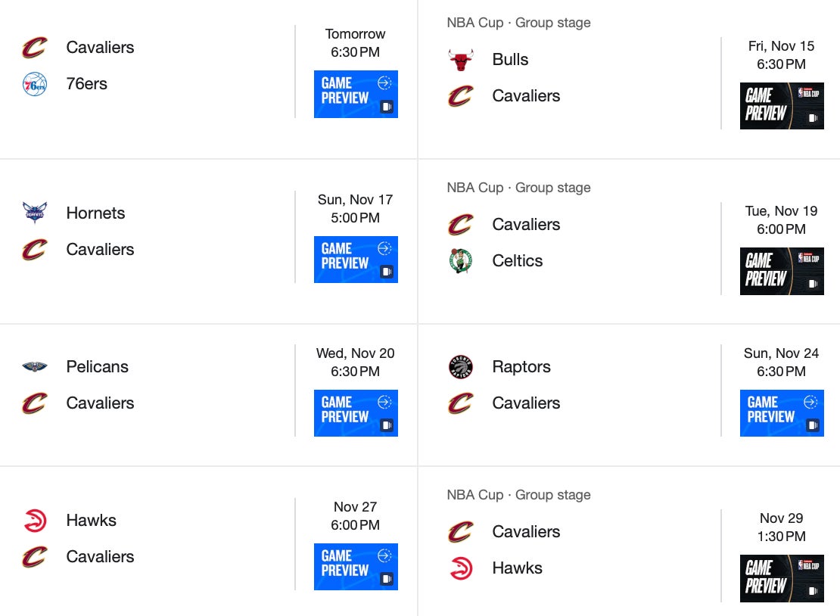This screenshot has width=840, height=616.
Task: Click NBA Cup Group stage label above Bulls
Action: coord(518,23)
